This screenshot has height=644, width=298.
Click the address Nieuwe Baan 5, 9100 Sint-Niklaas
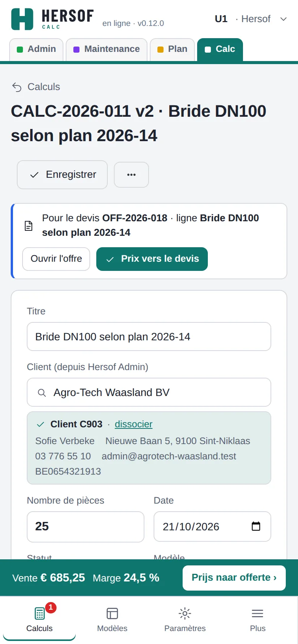click(178, 441)
